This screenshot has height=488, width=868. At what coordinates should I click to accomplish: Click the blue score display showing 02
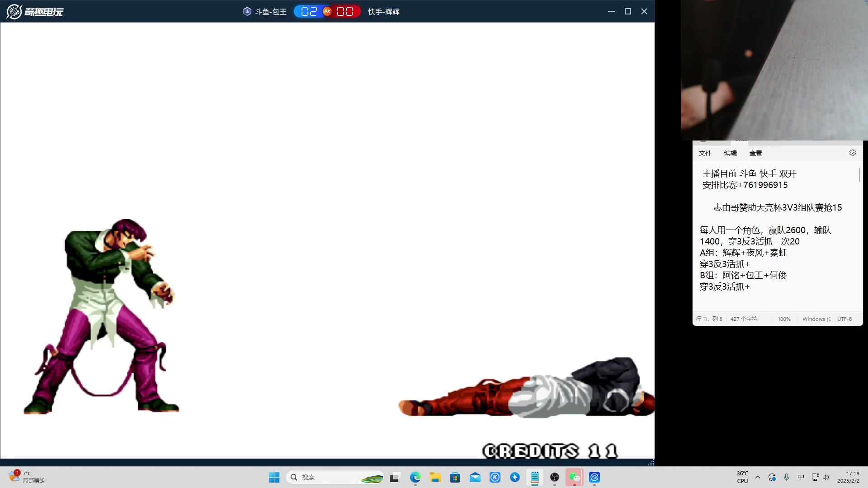[309, 11]
